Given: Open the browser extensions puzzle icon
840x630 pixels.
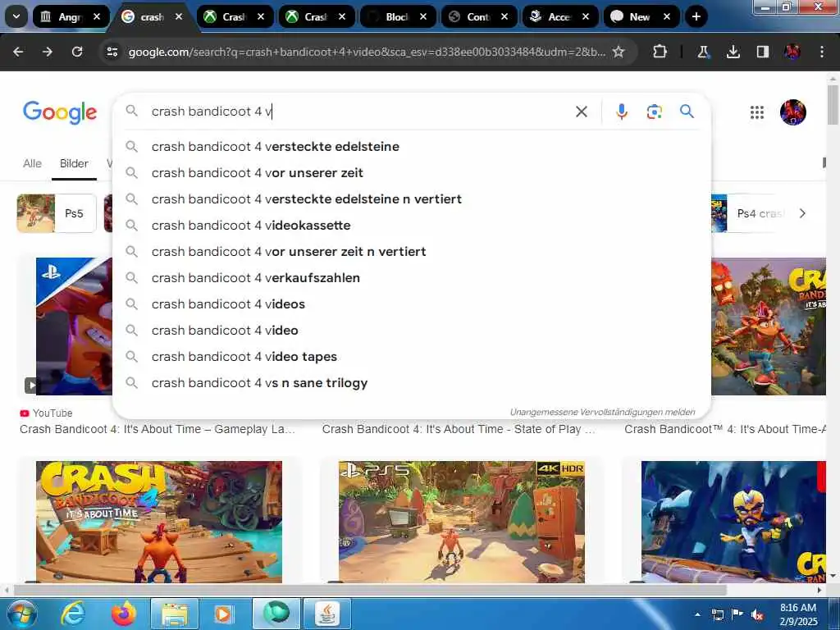Looking at the screenshot, I should pos(660,52).
